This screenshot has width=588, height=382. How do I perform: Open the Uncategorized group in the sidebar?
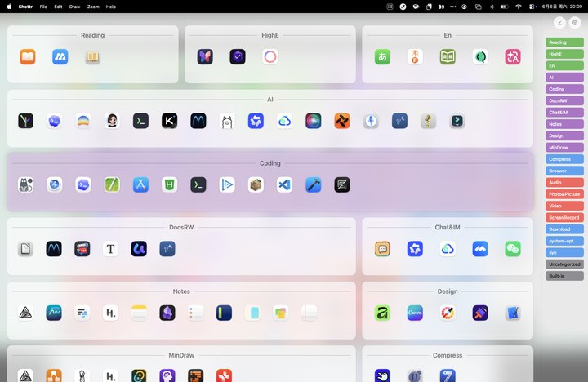pyautogui.click(x=564, y=264)
